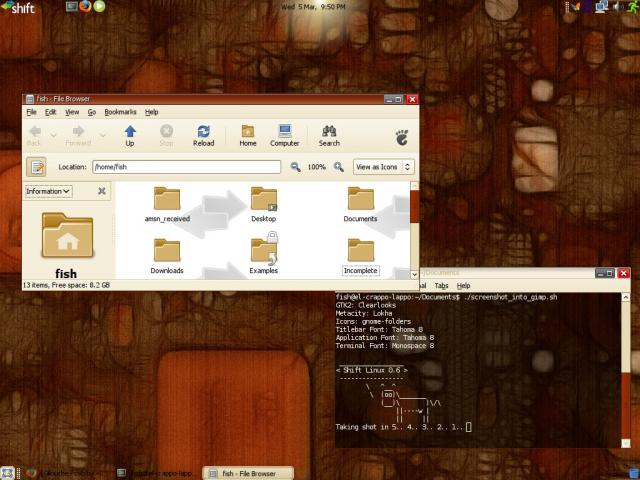The image size is (640, 480).
Task: Click the greyed Stop button in the toolbar
Action: tap(166, 136)
